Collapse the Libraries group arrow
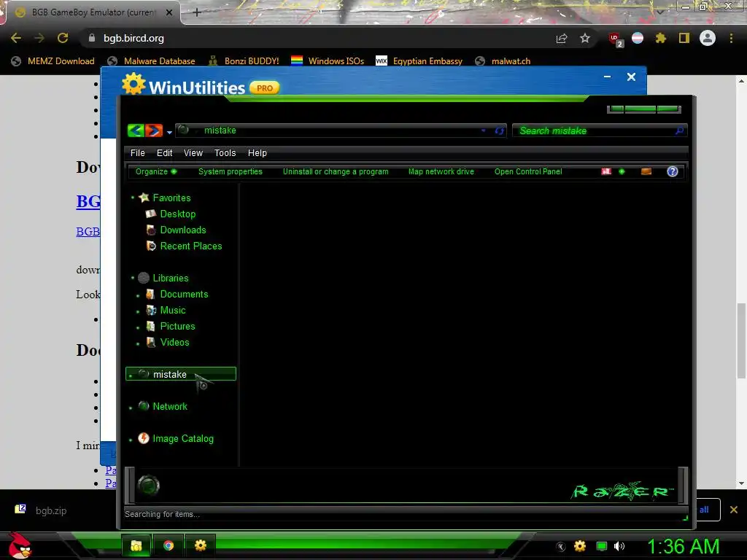 (x=133, y=278)
